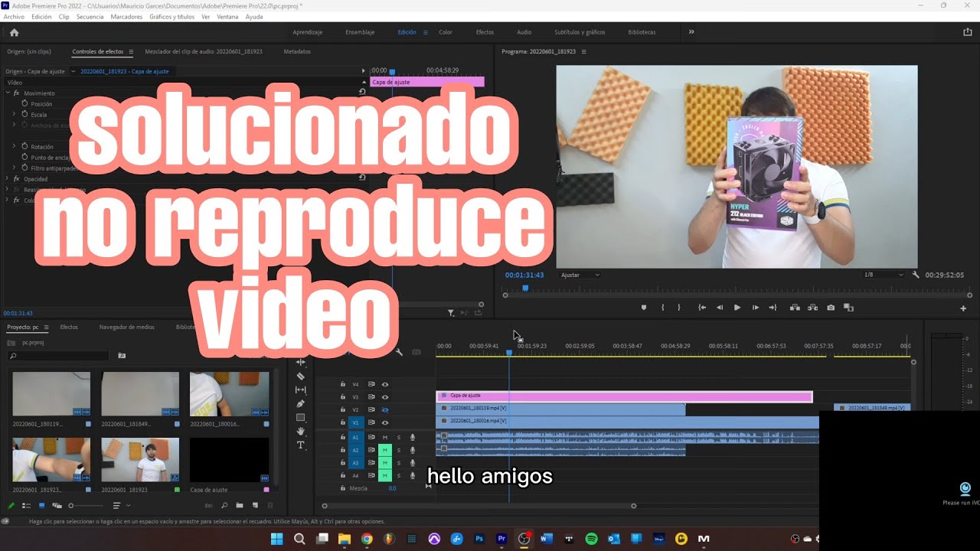Switch Project panel to freeform view
The image size is (980, 551).
[x=57, y=506]
